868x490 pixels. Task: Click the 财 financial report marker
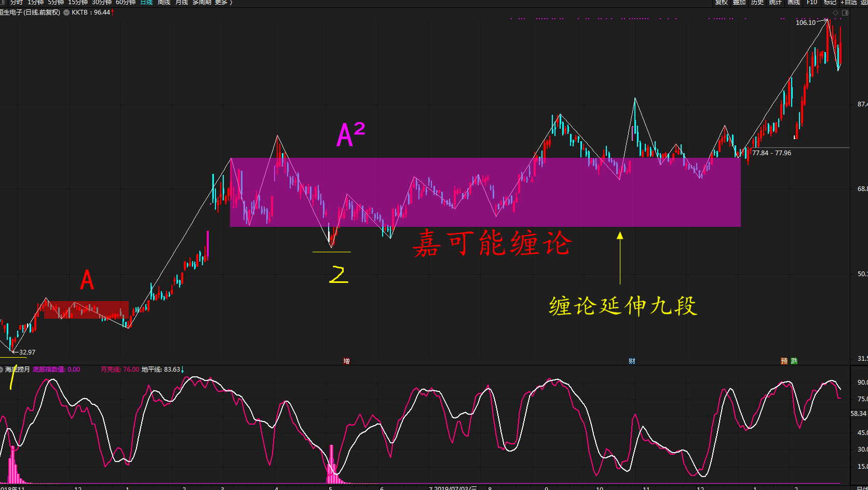(632, 361)
